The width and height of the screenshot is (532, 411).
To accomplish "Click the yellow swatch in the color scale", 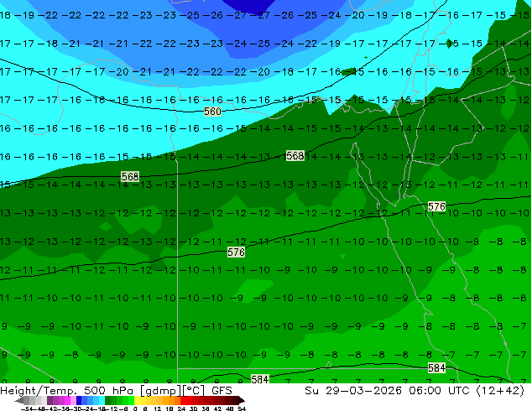I will point(137,400).
